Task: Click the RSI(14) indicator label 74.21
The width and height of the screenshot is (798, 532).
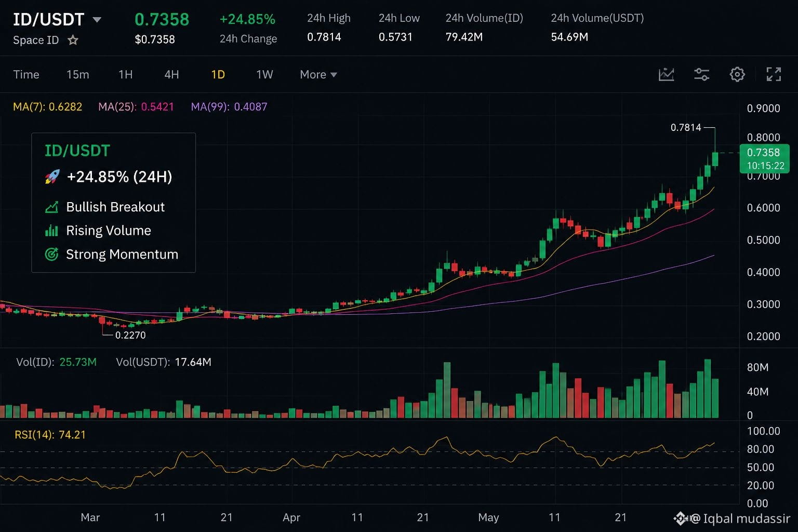Action: 50,434
